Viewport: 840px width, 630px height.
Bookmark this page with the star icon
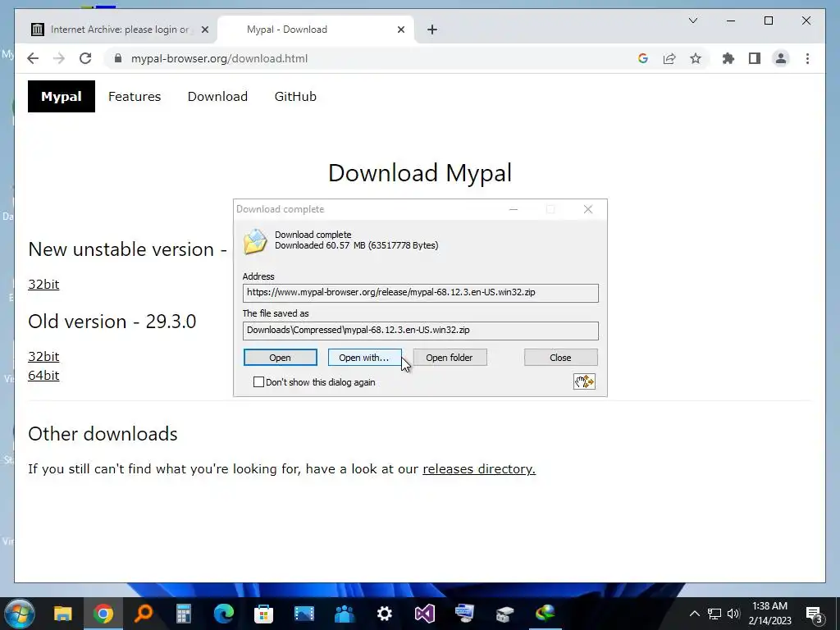696,58
